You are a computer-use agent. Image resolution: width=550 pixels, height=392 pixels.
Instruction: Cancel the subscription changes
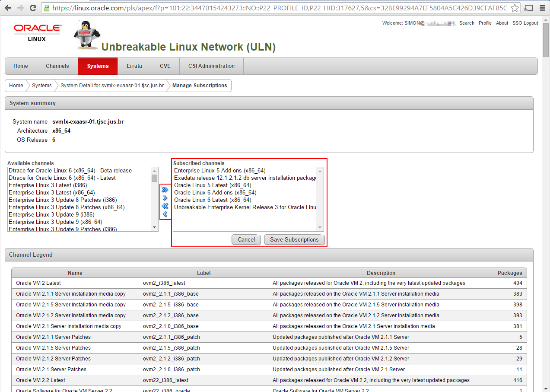[246, 239]
